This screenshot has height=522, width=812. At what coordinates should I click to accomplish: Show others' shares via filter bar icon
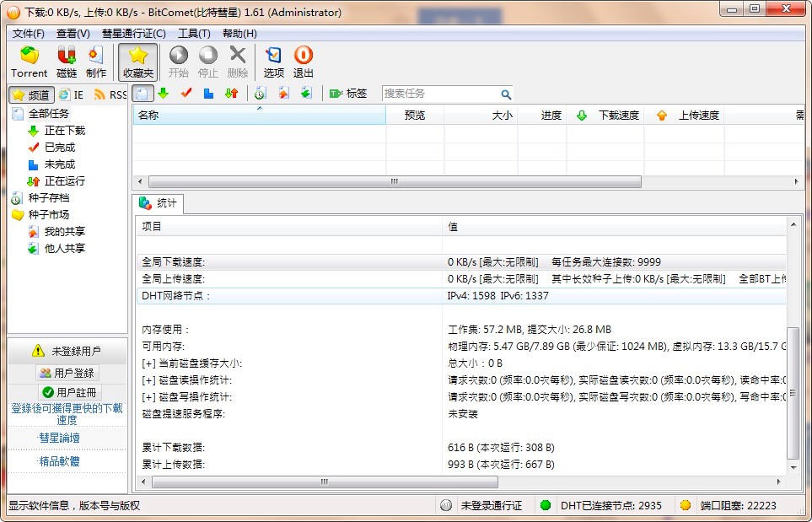click(307, 94)
